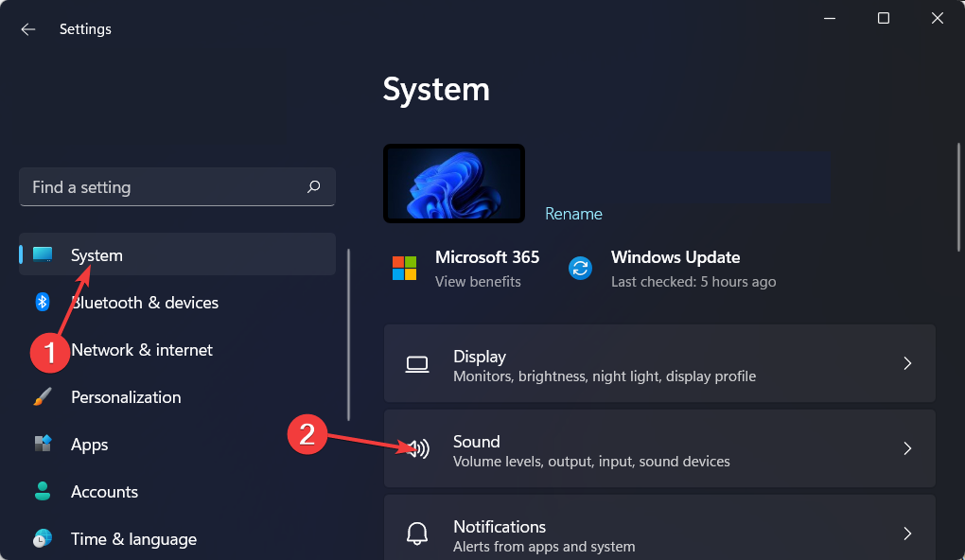
Task: Click the Sound speaker icon
Action: coord(417,447)
